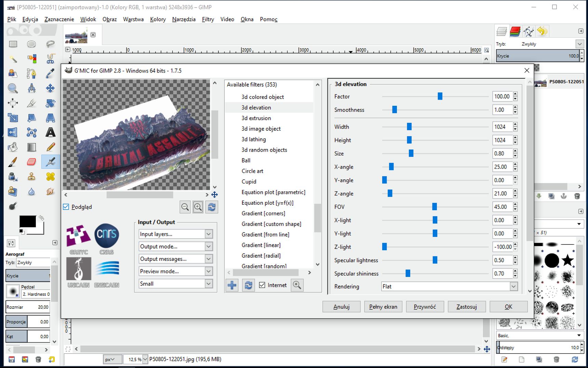Select the Text tool
588x368 pixels.
point(50,132)
